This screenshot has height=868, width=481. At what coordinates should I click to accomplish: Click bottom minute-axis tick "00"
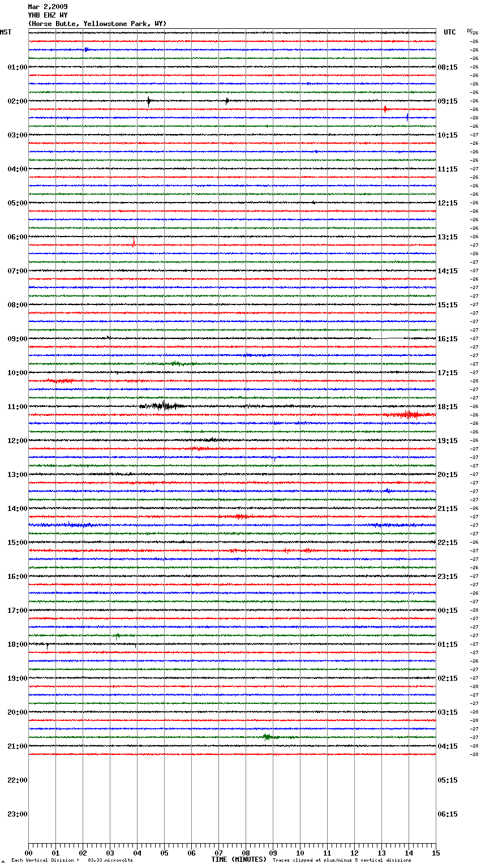point(28,853)
